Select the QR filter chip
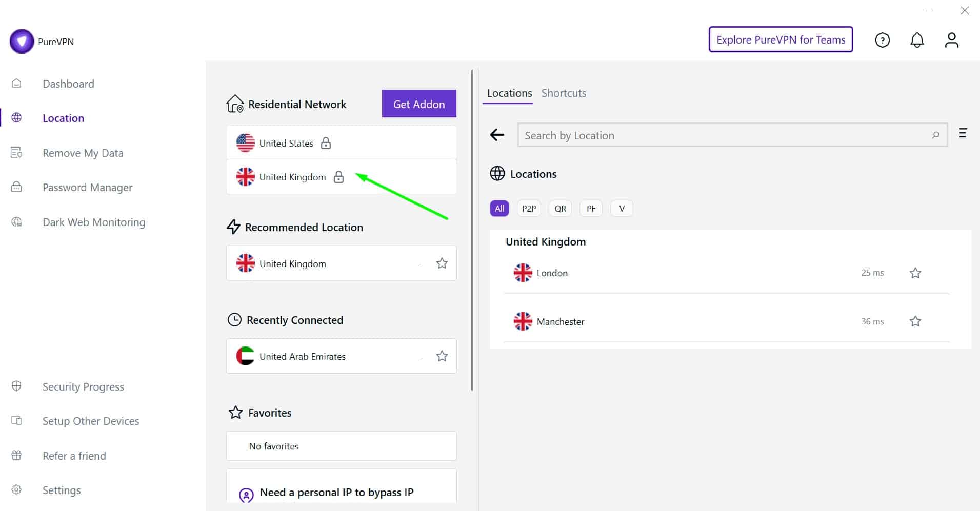This screenshot has height=511, width=980. click(x=560, y=209)
